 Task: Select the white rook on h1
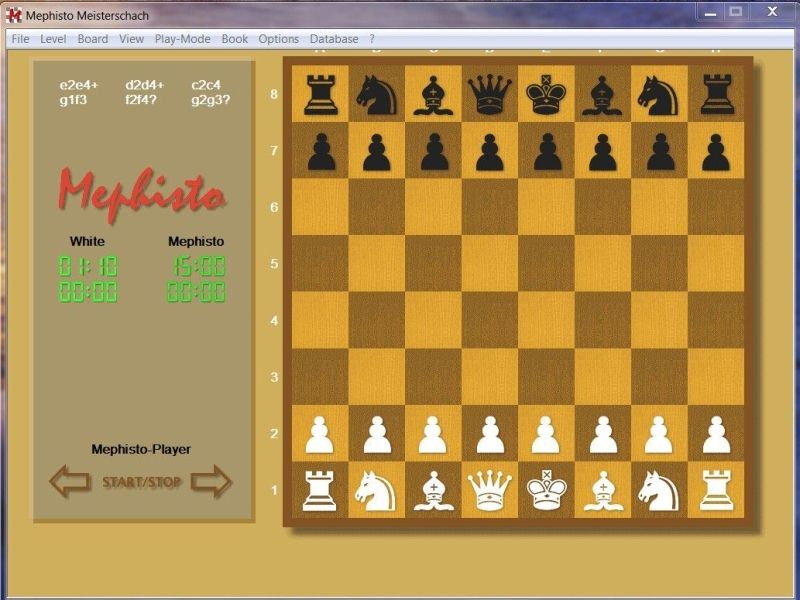coord(716,491)
